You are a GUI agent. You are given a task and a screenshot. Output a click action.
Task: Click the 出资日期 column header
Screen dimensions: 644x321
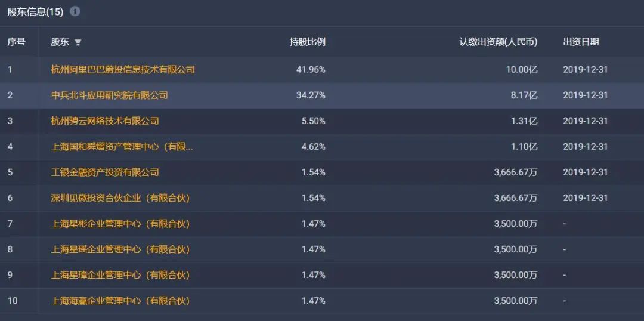pos(581,42)
